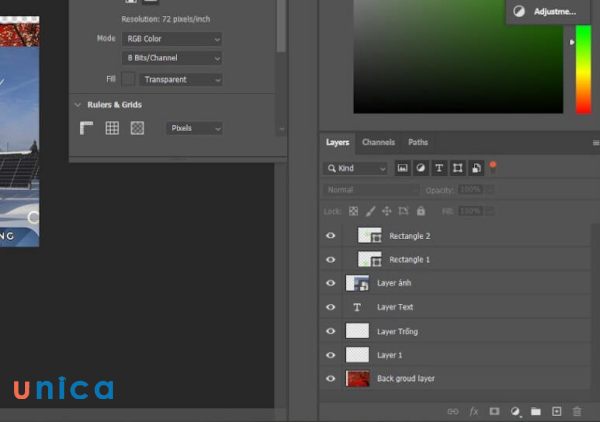Hide the Back groud layer
600x422 pixels.
point(331,379)
